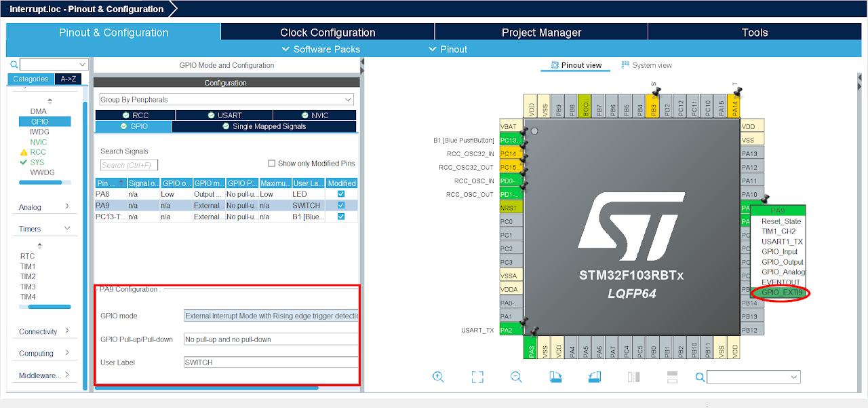The width and height of the screenshot is (868, 408).
Task: Select the Single Mapped Signals tab
Action: coord(264,126)
